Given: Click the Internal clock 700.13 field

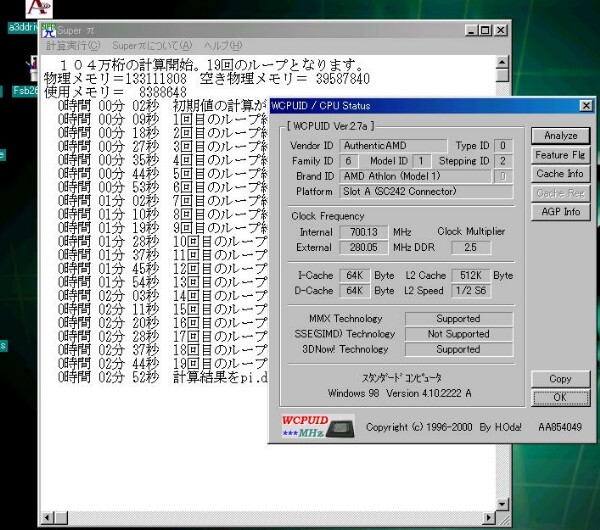Looking at the screenshot, I should coord(362,232).
